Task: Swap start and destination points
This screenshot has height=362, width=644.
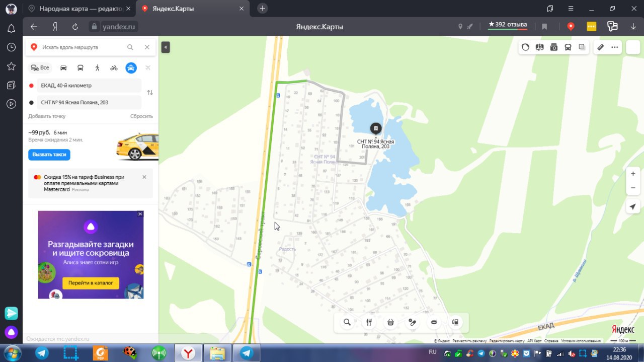Action: click(x=149, y=93)
